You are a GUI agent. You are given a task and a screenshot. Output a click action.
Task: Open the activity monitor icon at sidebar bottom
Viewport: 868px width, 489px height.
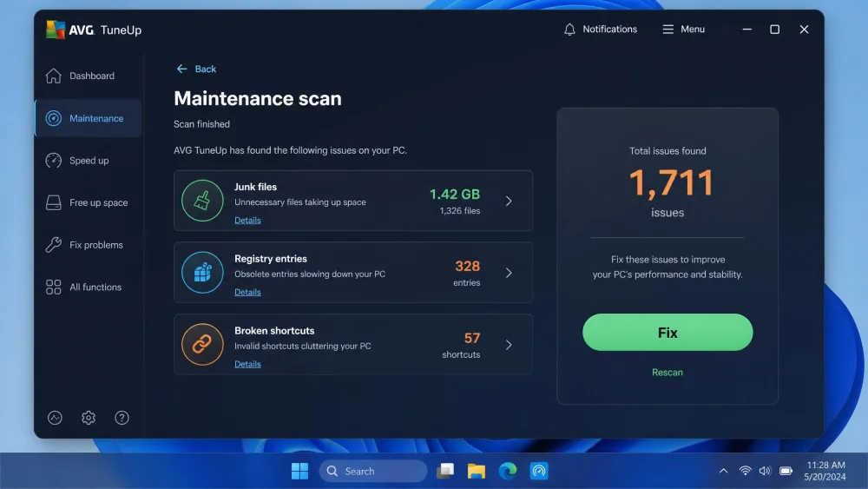pyautogui.click(x=55, y=418)
